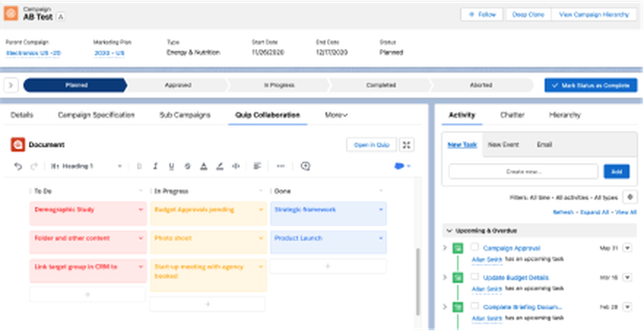This screenshot has height=331, width=644.
Task: Toggle italic formatting in Quip toolbar
Action: (x=155, y=166)
